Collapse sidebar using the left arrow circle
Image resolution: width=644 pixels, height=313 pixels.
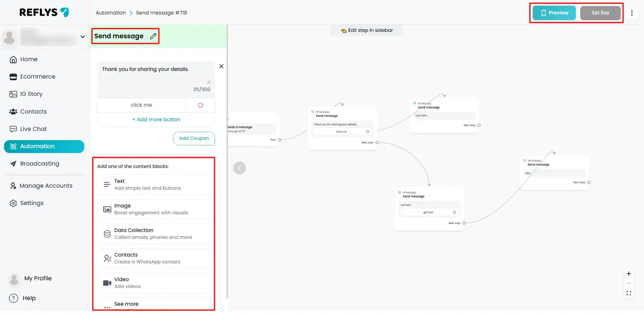[x=239, y=168]
